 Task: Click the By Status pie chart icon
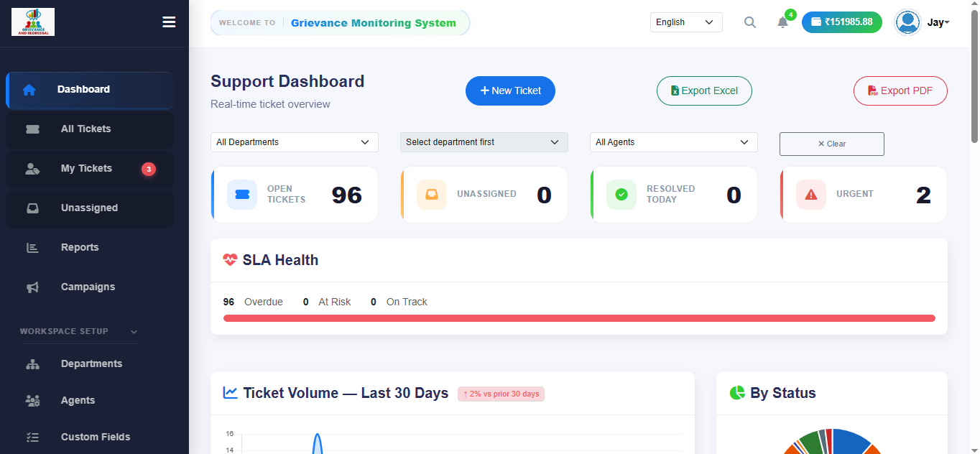(737, 393)
